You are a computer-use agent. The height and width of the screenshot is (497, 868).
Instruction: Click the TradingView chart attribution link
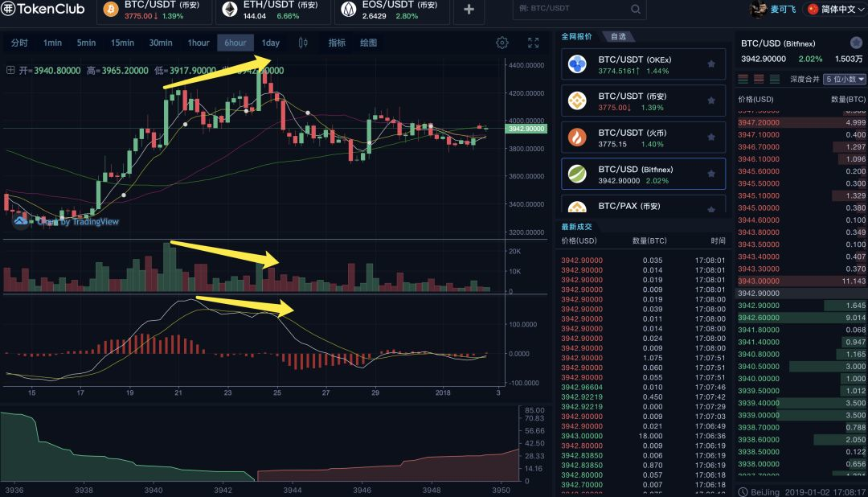click(x=78, y=222)
